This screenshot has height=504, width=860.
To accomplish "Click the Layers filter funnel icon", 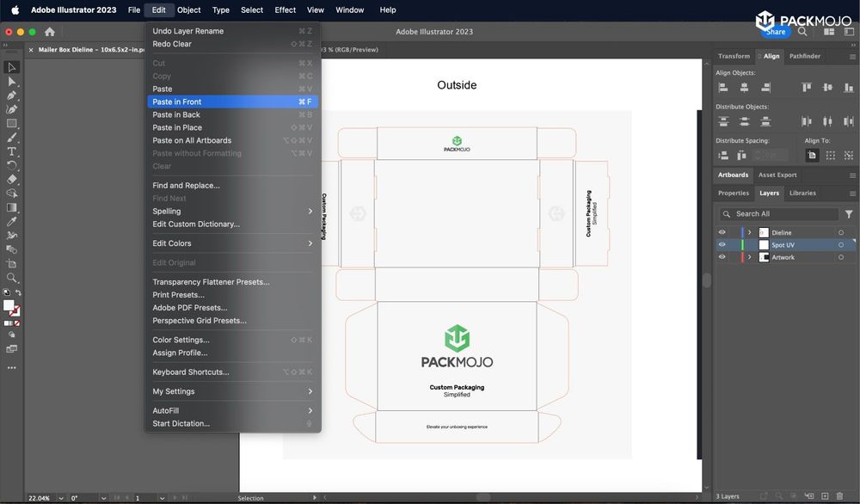I will coord(849,214).
